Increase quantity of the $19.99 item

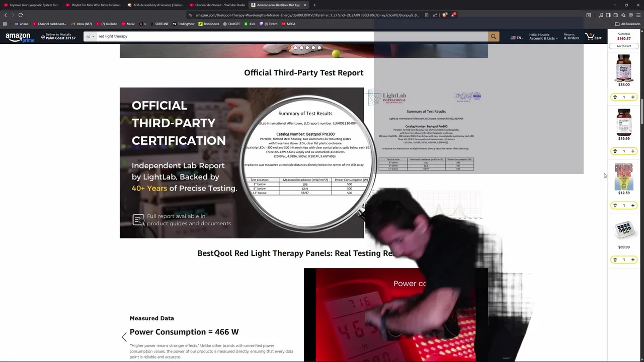coord(633,151)
